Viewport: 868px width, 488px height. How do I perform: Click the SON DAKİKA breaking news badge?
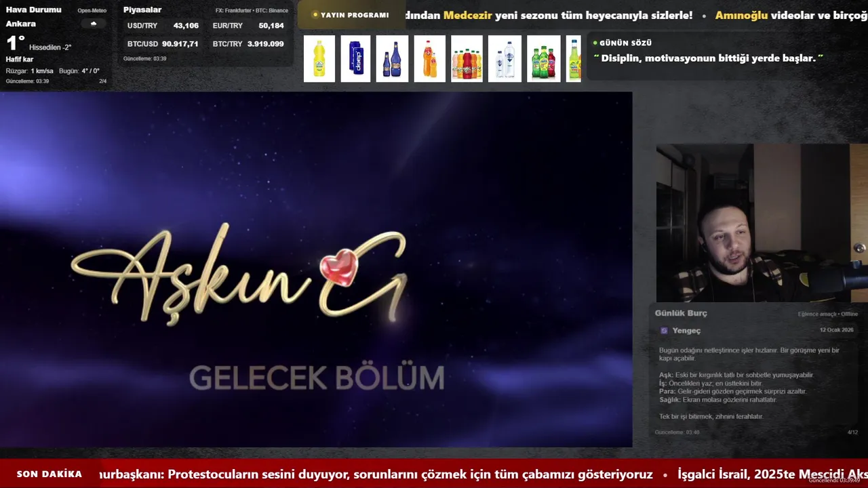[50, 474]
